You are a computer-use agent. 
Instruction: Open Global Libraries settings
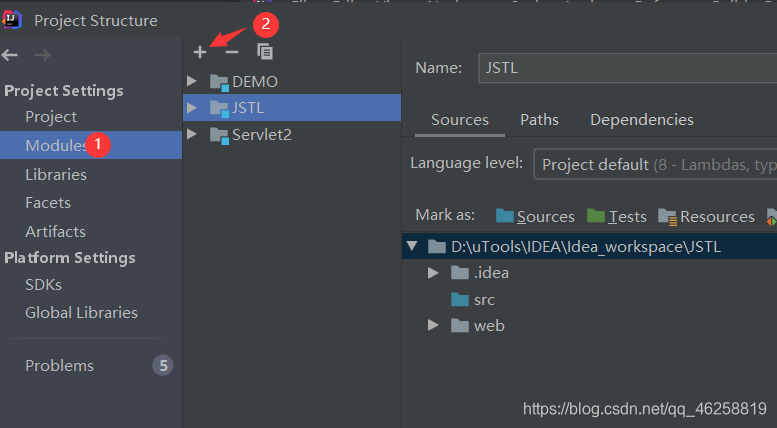click(x=81, y=313)
